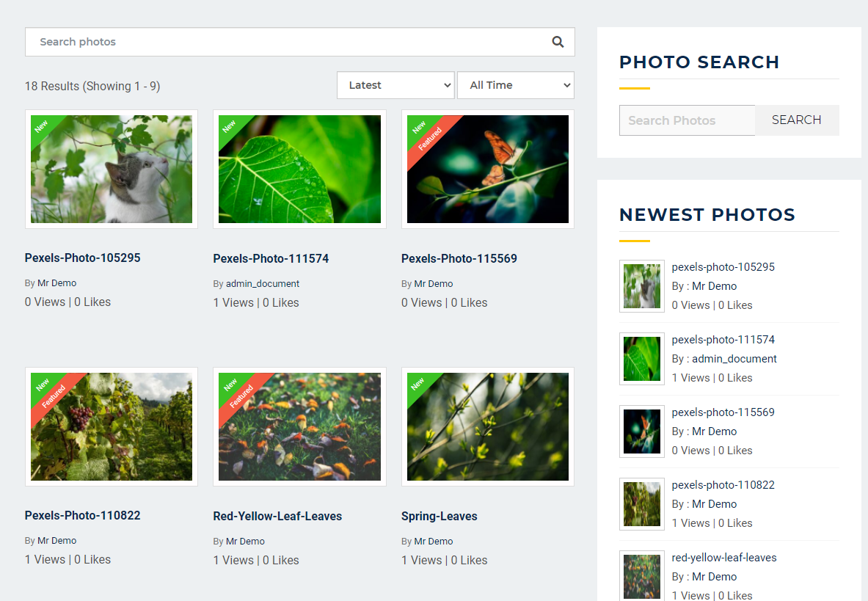Click Mr Demo author in sidebar pexels-photo-105295 entry

[714, 286]
